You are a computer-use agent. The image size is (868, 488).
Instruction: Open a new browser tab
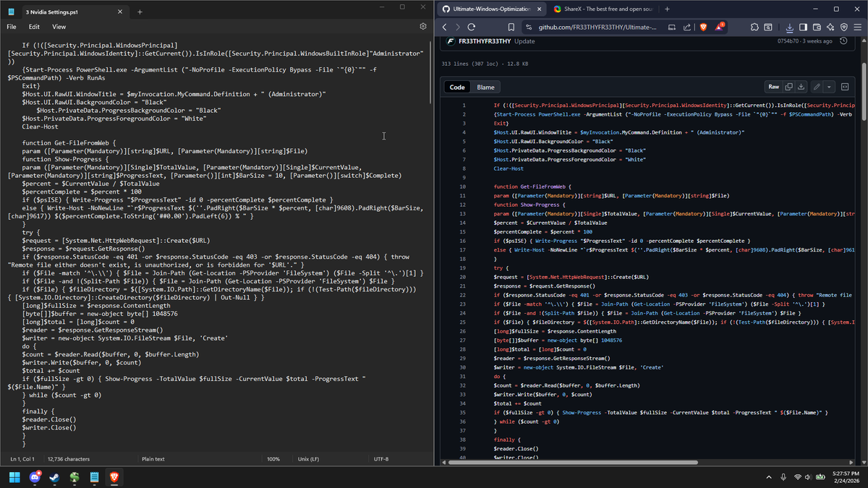point(667,9)
